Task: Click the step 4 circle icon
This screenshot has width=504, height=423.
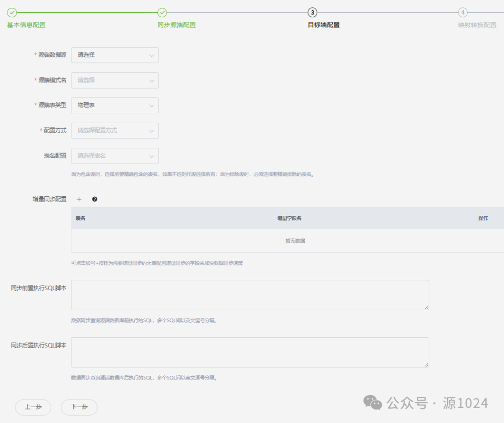Action: coord(462,13)
